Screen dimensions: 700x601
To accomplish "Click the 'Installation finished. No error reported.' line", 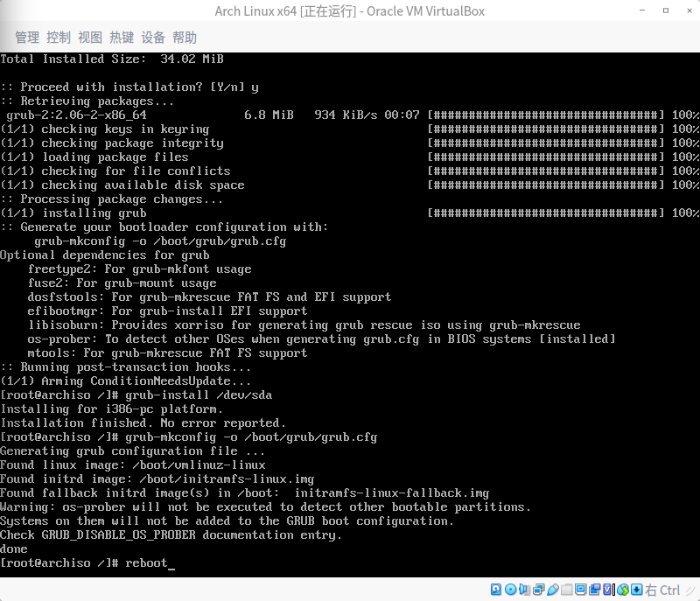I will (143, 423).
